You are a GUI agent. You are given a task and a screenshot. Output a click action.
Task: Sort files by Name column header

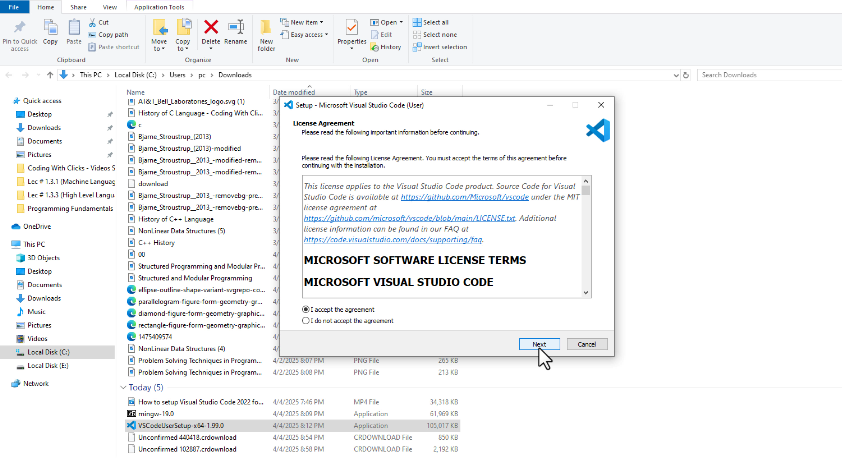(135, 92)
